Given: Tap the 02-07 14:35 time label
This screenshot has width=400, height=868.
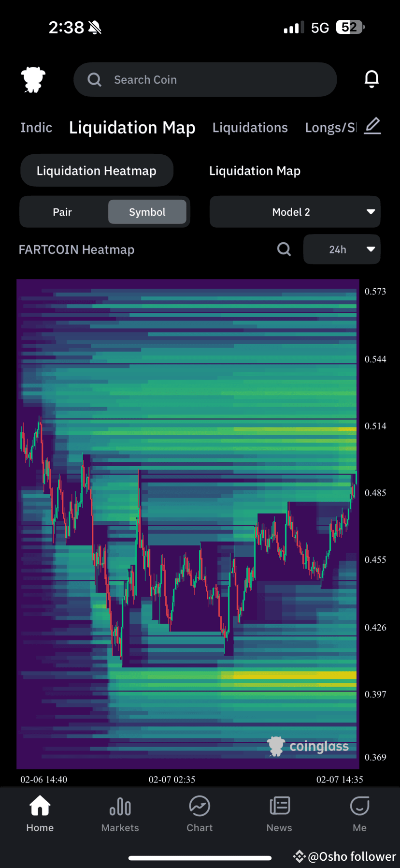Looking at the screenshot, I should point(340,780).
